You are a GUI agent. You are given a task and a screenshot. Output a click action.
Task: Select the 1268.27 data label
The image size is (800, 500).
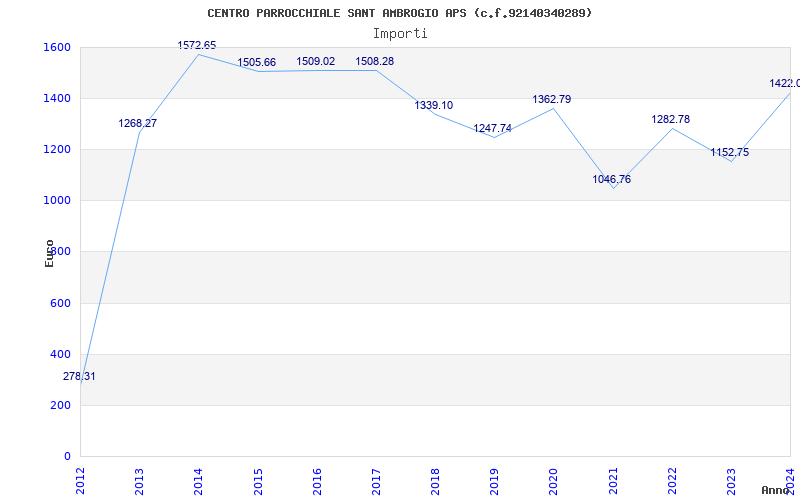pos(138,123)
